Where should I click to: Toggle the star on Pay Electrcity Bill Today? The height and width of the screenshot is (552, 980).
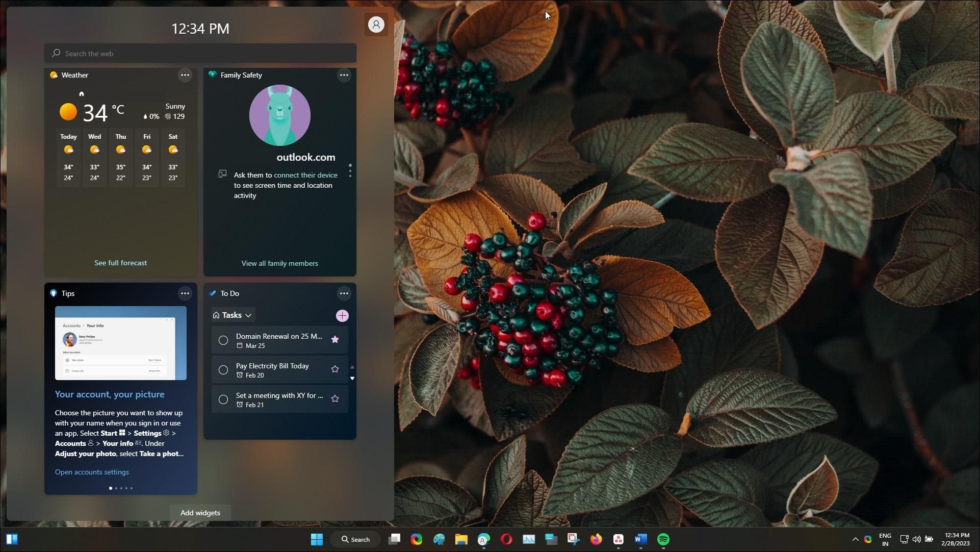[335, 369]
